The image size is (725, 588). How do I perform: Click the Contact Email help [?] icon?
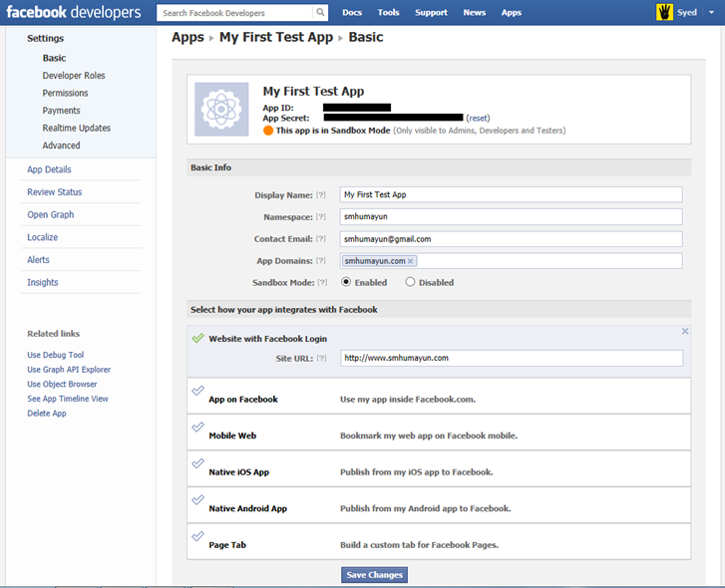point(321,239)
